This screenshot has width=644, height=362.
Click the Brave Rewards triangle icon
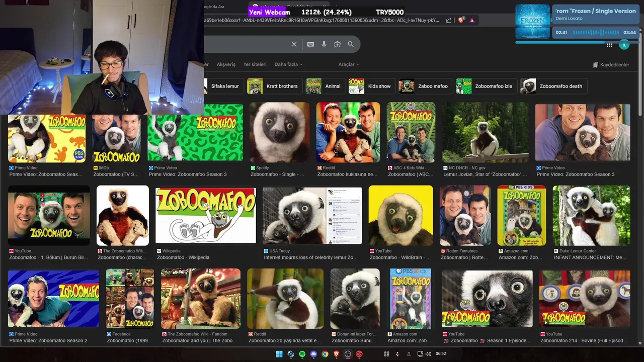point(472,20)
